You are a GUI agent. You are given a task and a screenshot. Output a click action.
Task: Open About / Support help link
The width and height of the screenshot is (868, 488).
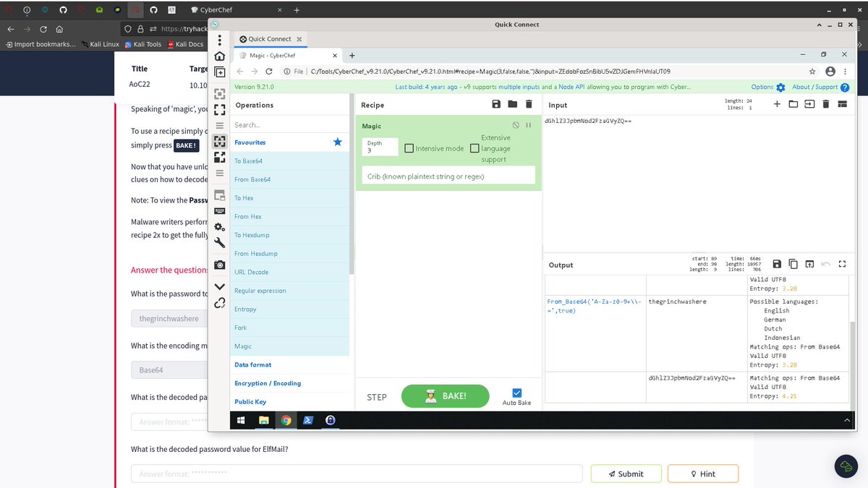[x=821, y=87]
